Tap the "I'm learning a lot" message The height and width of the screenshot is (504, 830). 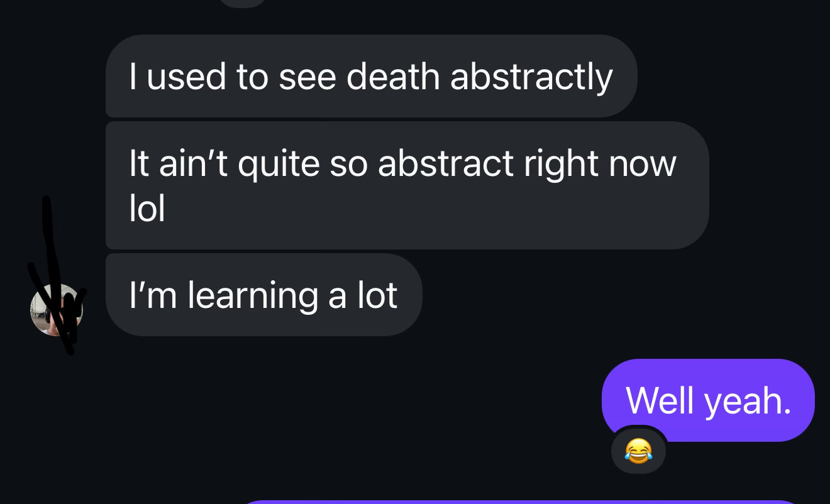263,295
